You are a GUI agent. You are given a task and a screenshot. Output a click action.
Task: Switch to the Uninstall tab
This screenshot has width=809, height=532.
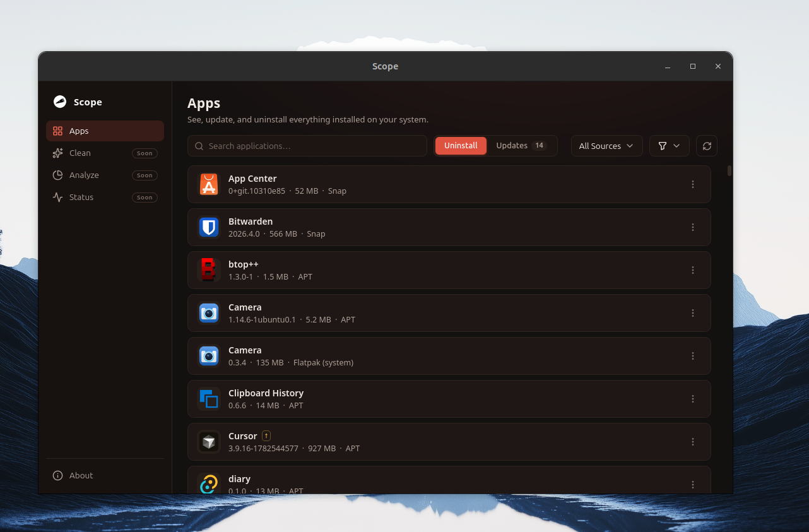pyautogui.click(x=461, y=146)
